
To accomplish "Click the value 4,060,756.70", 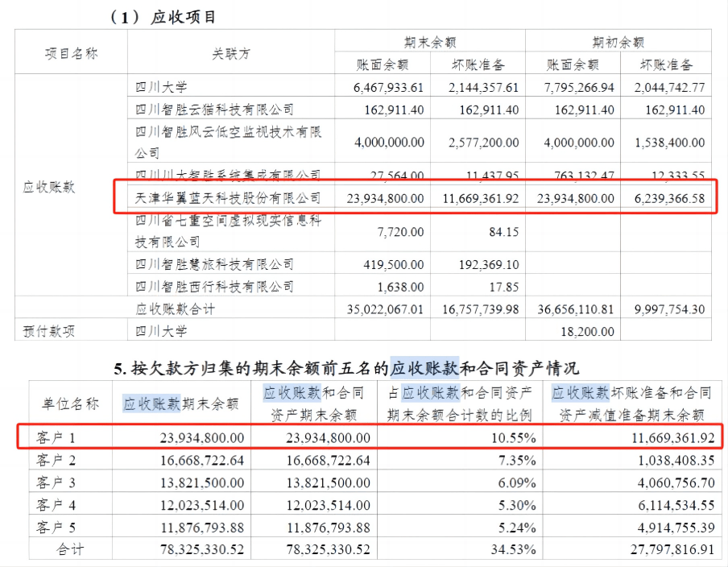I will click(676, 482).
